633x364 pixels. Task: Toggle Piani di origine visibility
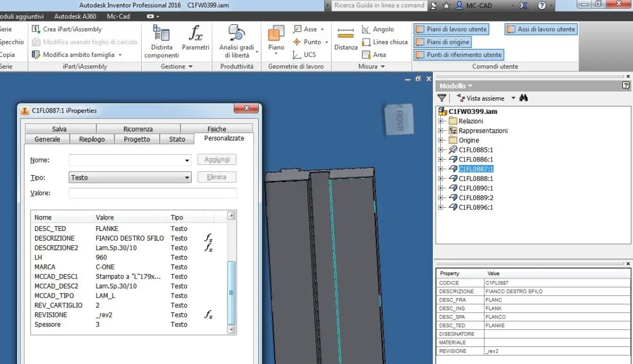click(442, 42)
